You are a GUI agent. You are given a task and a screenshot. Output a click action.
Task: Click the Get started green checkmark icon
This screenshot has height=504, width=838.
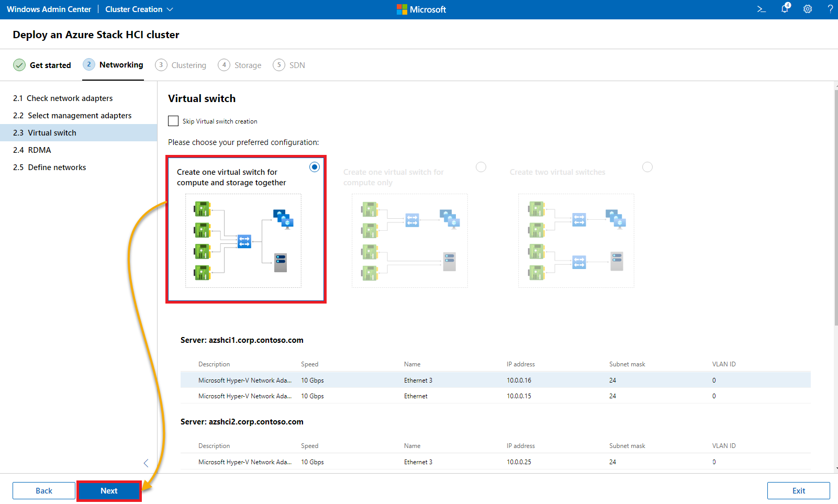coord(19,65)
